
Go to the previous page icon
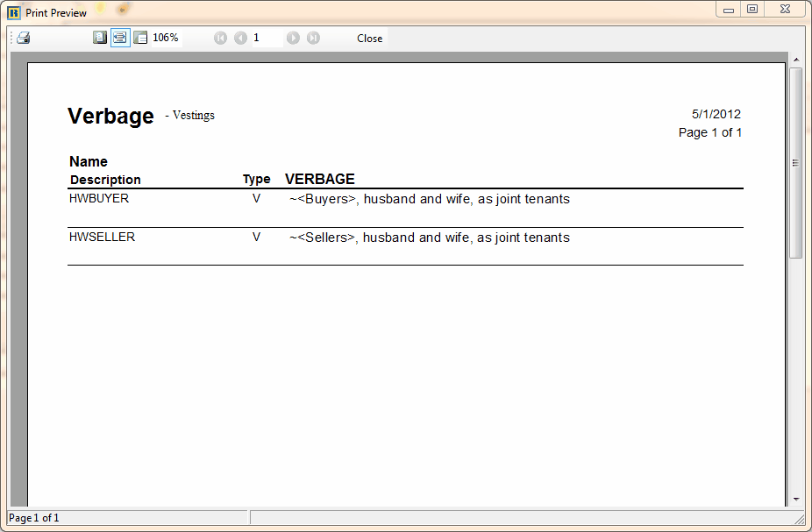pyautogui.click(x=239, y=38)
